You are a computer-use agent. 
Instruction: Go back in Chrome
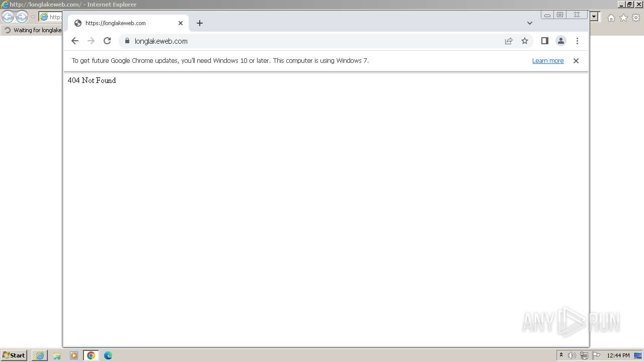pos(75,41)
